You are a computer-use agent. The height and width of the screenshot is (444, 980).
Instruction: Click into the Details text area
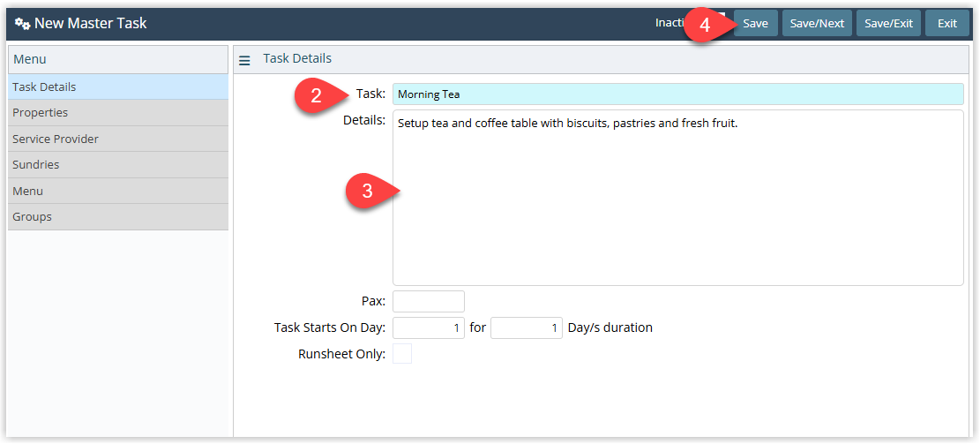coord(678,198)
